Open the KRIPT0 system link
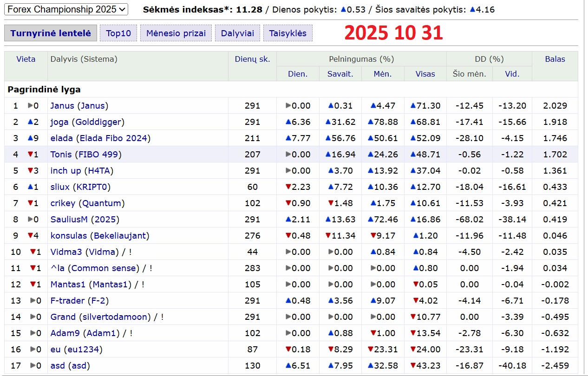The height and width of the screenshot is (376, 588). pos(91,187)
